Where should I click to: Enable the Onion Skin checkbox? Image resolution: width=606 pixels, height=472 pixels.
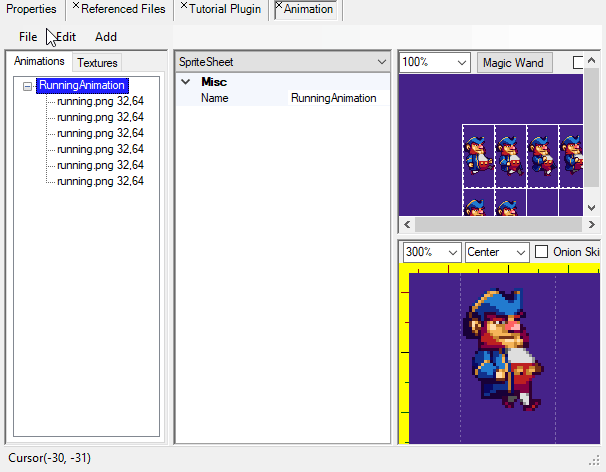pyautogui.click(x=542, y=252)
